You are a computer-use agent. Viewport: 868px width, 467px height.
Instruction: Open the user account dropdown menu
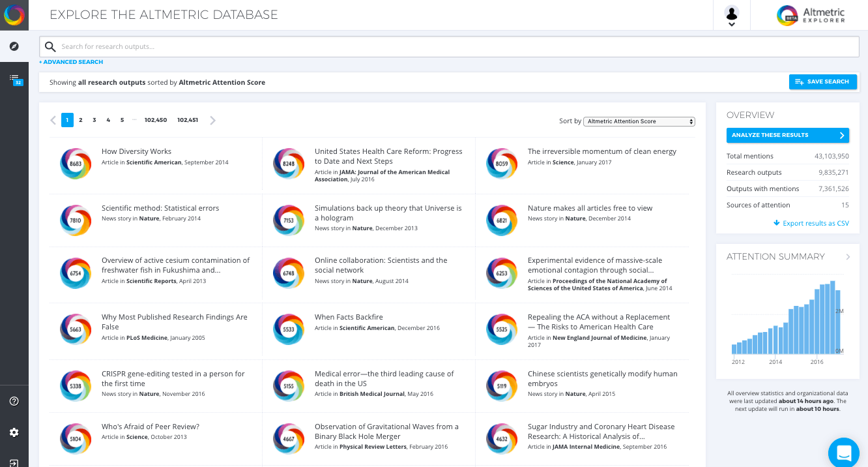732,16
